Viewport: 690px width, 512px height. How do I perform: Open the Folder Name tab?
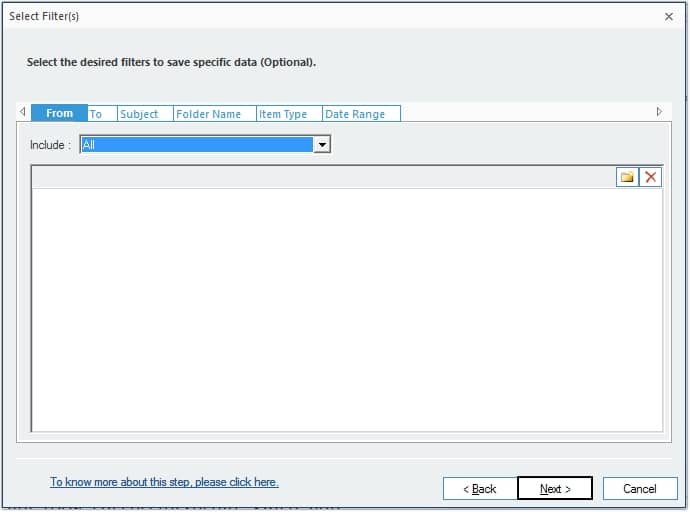tap(215, 114)
